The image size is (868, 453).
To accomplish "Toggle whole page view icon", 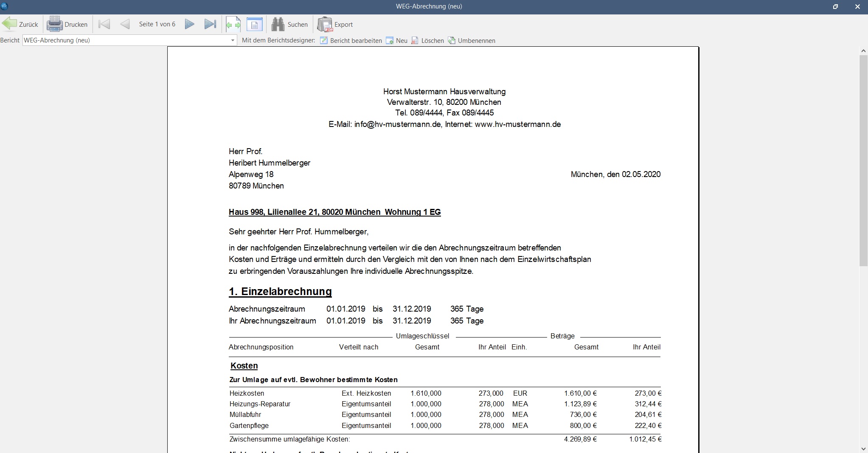I will (x=255, y=24).
